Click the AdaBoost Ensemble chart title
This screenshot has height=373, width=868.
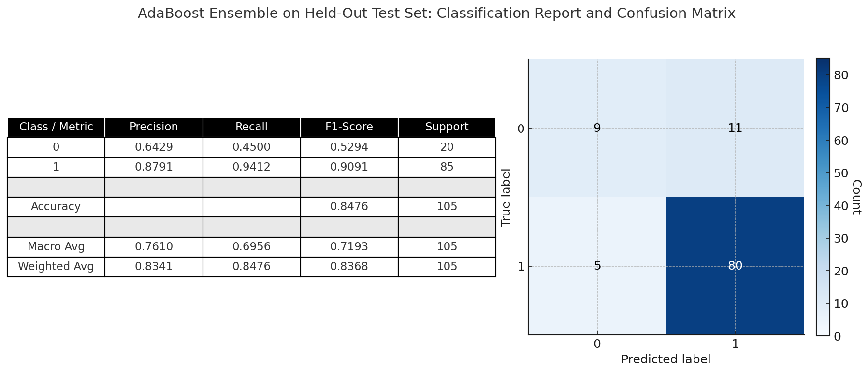436,14
